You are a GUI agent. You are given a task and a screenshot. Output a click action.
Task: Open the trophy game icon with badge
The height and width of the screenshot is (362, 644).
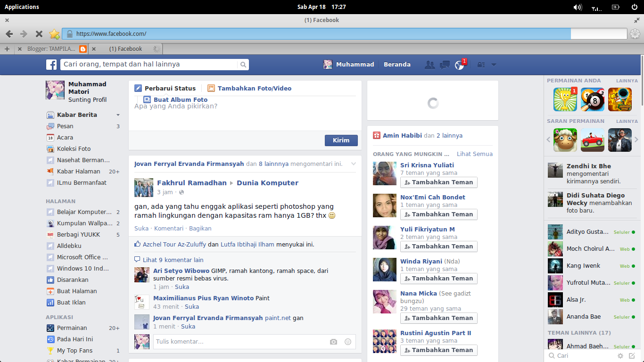tap(565, 99)
